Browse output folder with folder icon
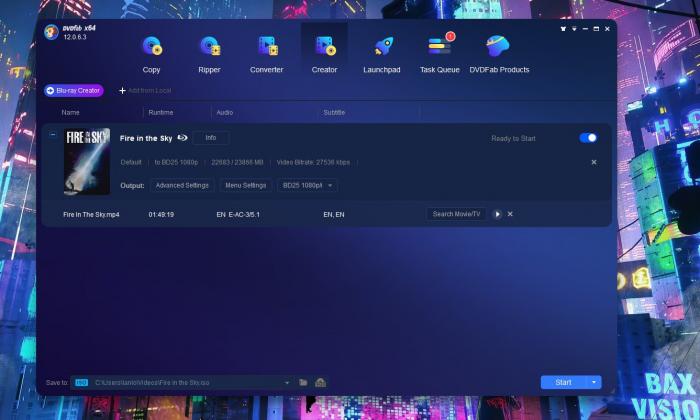700x420 pixels. pos(303,383)
